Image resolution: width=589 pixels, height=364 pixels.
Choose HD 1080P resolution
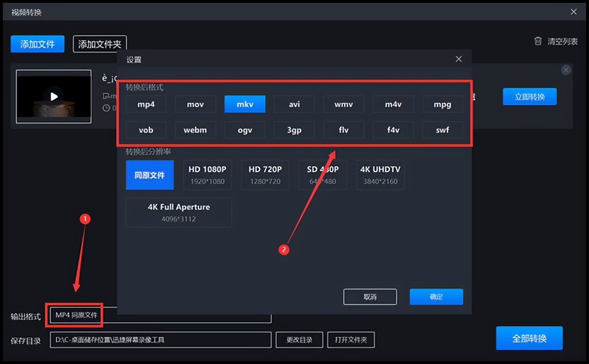tap(207, 175)
